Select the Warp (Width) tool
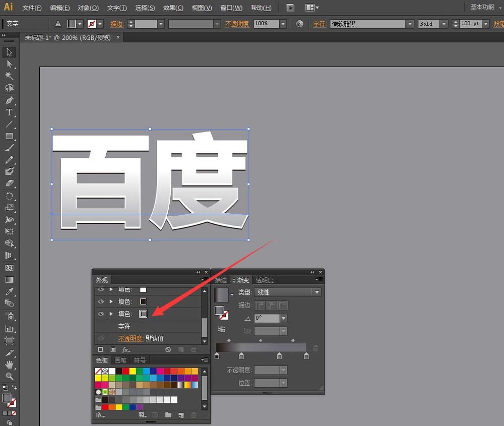 click(x=9, y=220)
